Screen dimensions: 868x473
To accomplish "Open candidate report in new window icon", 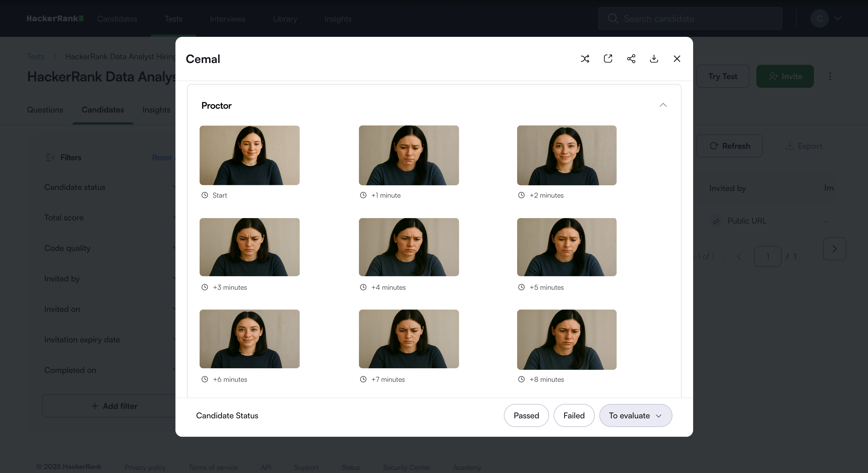I will click(608, 59).
